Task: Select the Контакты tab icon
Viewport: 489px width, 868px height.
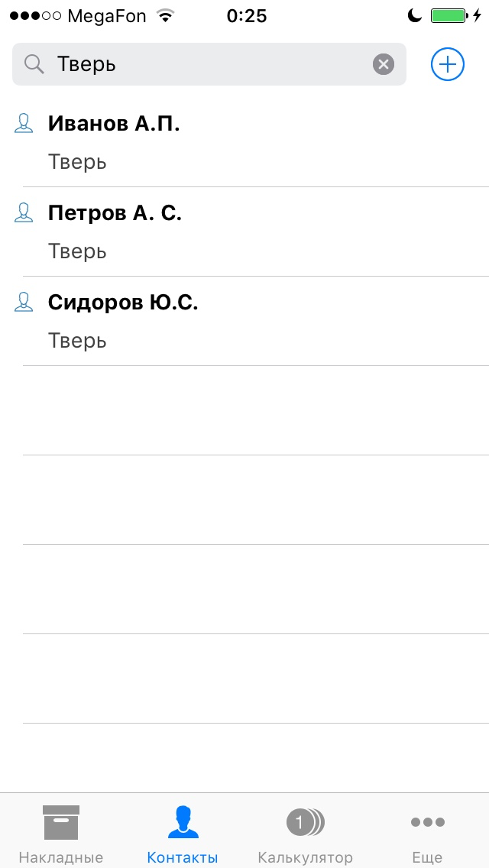Action: tap(183, 822)
